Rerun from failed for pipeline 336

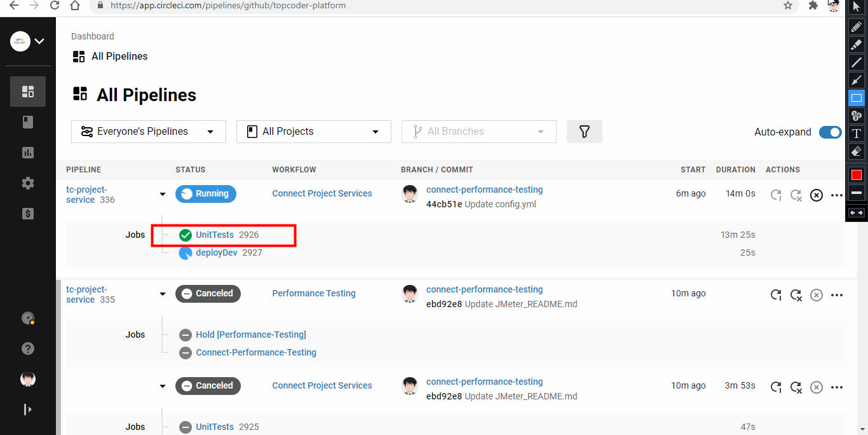coord(796,195)
